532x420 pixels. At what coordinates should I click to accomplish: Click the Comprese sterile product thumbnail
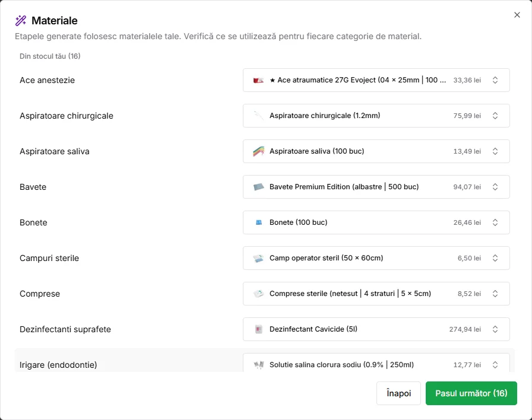(x=258, y=294)
